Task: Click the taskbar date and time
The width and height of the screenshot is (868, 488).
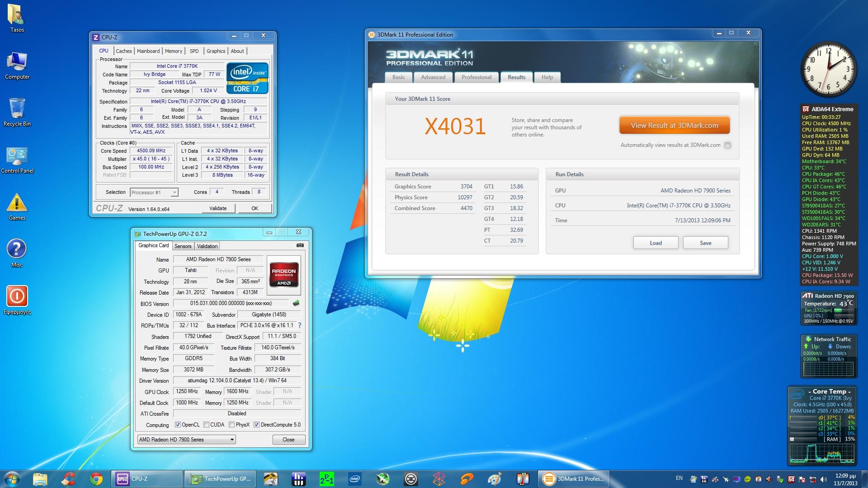Action: click(x=845, y=479)
